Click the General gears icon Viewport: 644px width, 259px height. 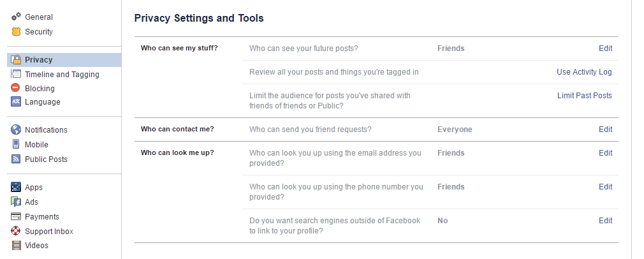coord(17,17)
